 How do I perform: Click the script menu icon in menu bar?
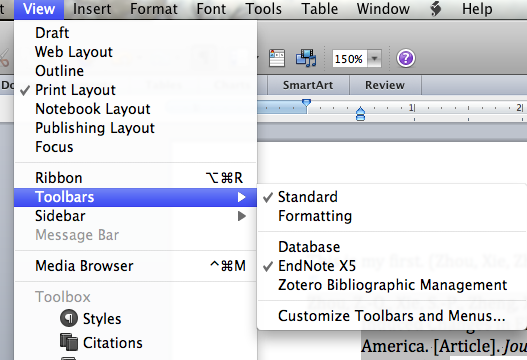[x=436, y=9]
